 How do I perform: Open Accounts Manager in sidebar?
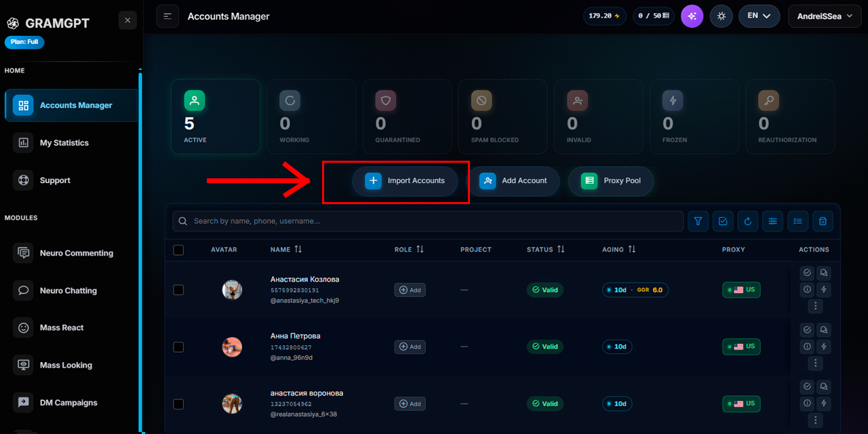click(71, 105)
